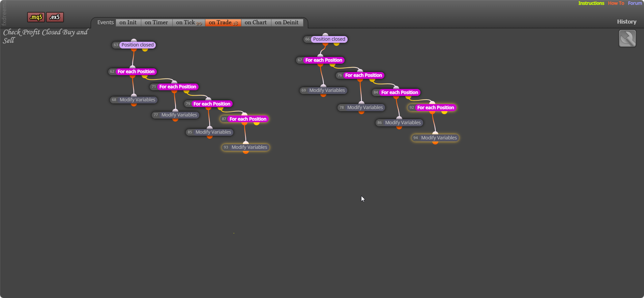Screen dimensions: 644x298
Task: Select Modify Variables block 69
Action: pyautogui.click(x=323, y=91)
